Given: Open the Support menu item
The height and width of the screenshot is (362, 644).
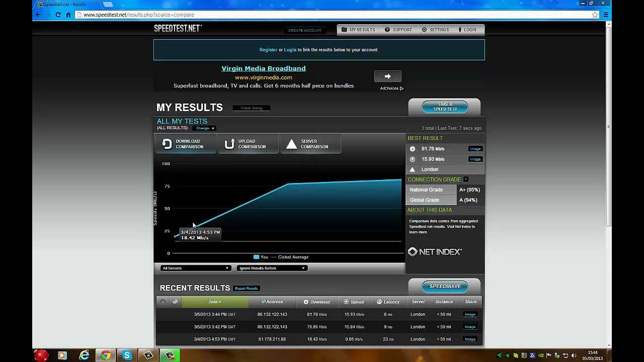Looking at the screenshot, I should tap(398, 30).
